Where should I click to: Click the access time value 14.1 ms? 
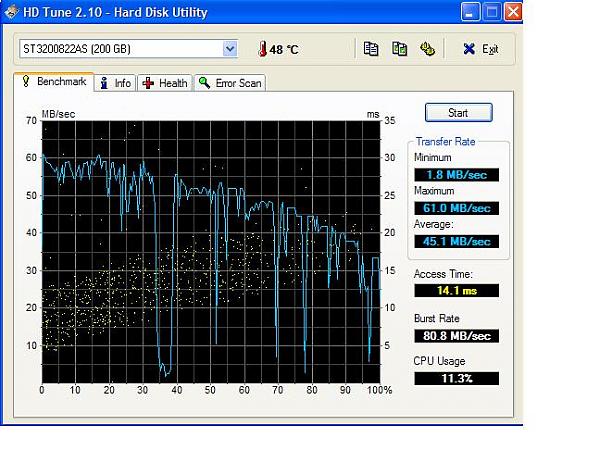457,290
